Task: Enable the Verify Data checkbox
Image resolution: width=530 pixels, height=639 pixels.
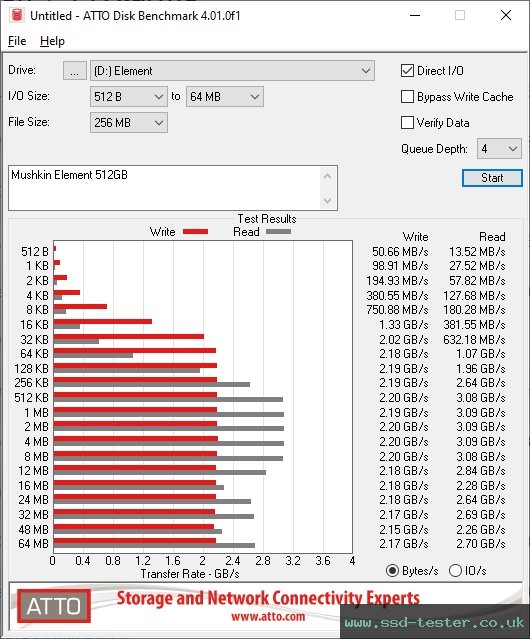Action: (x=407, y=123)
